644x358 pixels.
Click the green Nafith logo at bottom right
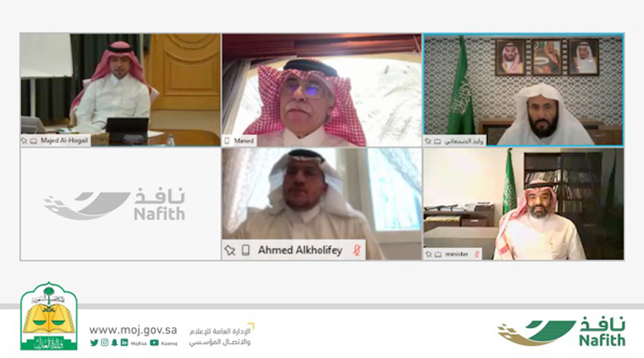tap(562, 331)
